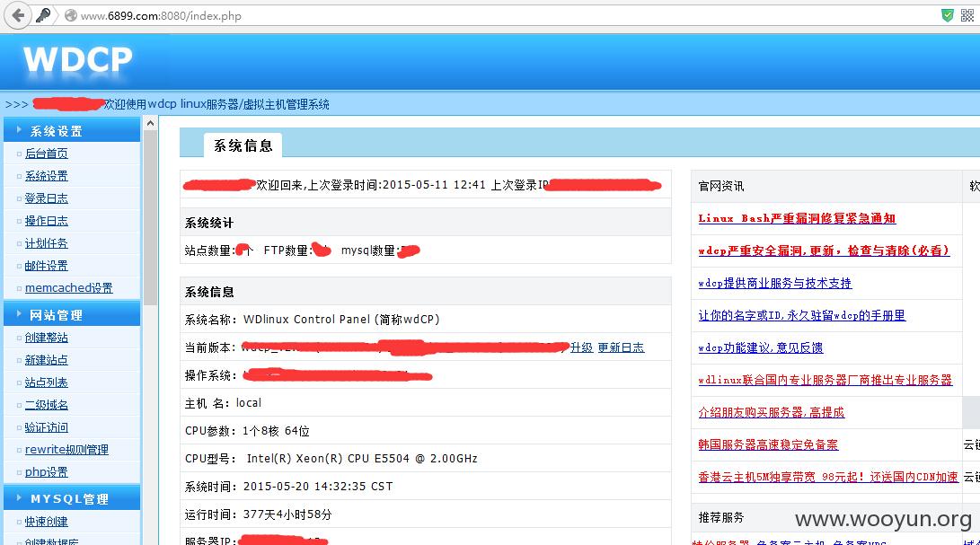Collapse the MYSQL管理 sidebar section

tap(72, 498)
